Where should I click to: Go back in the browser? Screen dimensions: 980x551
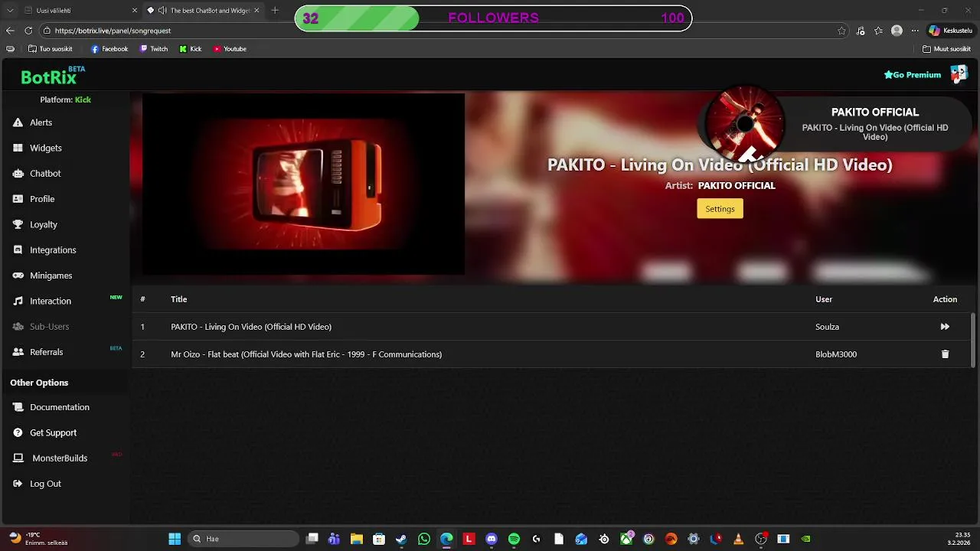click(10, 31)
